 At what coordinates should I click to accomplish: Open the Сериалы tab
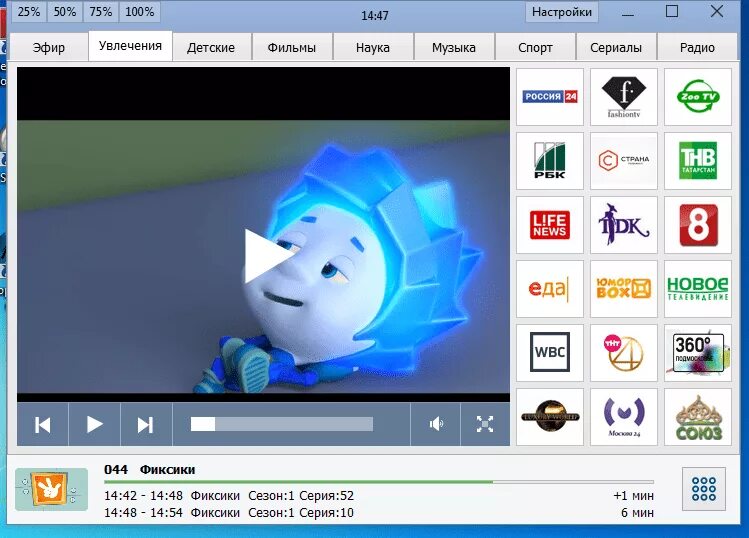[x=616, y=48]
